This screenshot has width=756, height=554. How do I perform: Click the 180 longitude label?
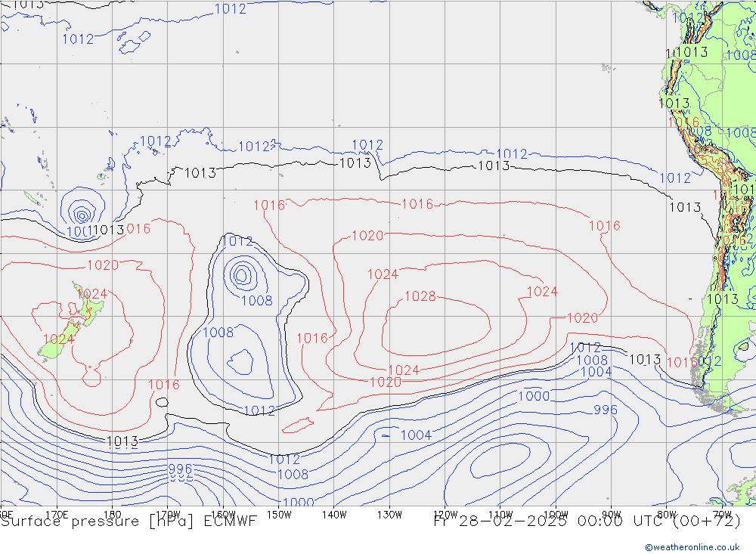tap(112, 515)
